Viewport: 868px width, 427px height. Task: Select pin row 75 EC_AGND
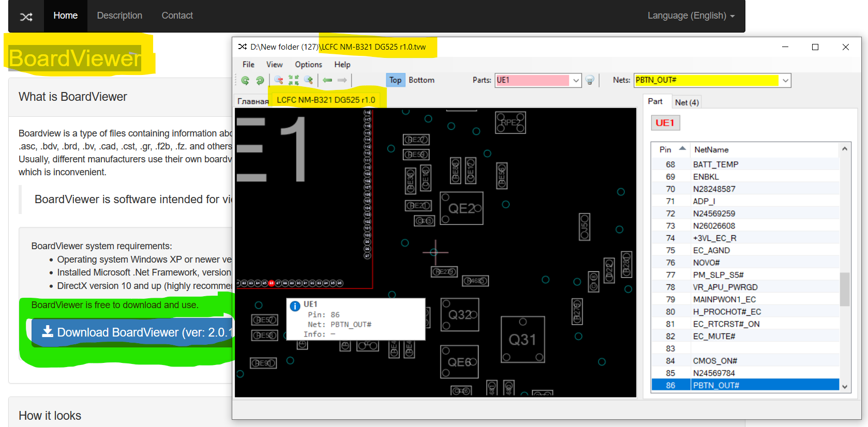[745, 250]
